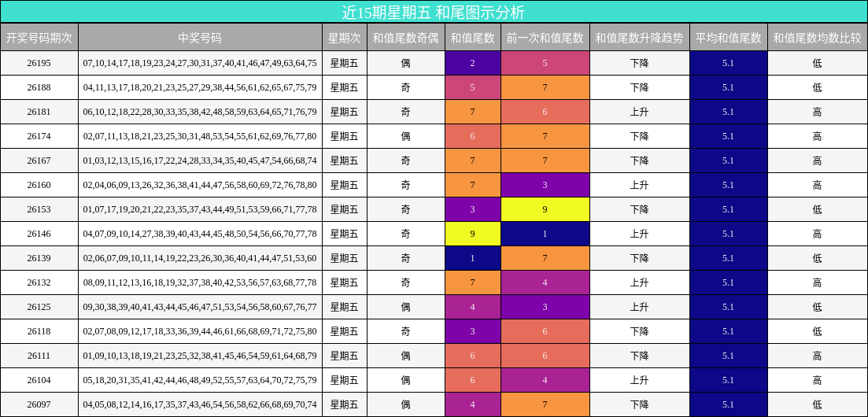Click 上升 trend in row 26104

(639, 380)
